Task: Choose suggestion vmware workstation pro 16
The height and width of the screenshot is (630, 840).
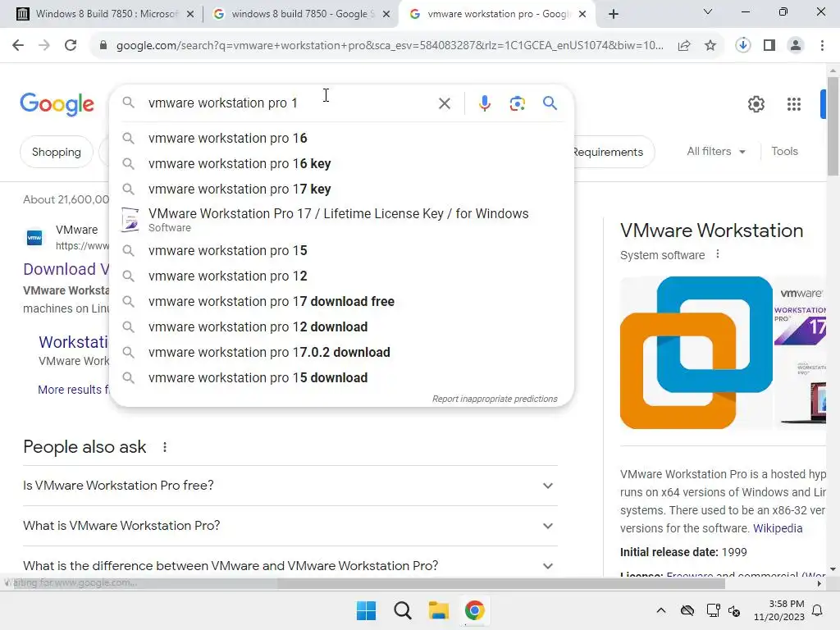Action: (x=341, y=138)
